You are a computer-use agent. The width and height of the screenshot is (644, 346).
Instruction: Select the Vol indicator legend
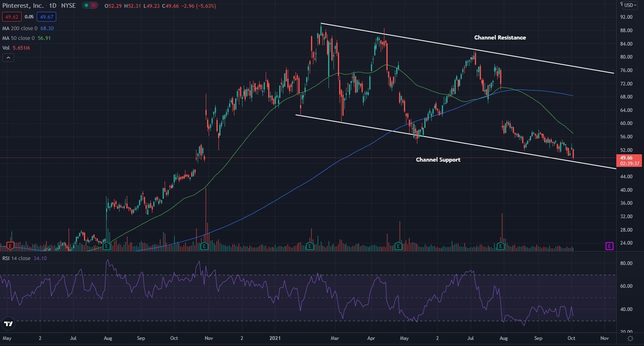pos(6,48)
